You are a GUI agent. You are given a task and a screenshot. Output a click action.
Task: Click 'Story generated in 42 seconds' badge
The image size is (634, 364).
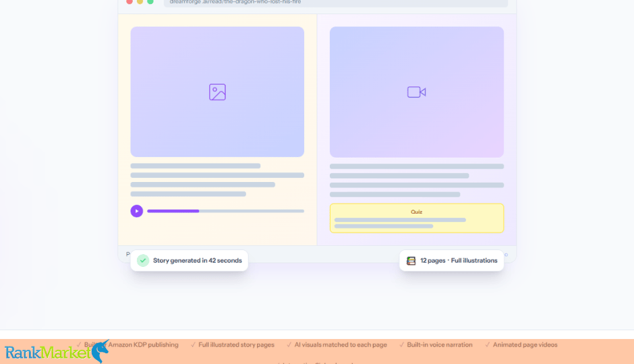[x=190, y=261]
